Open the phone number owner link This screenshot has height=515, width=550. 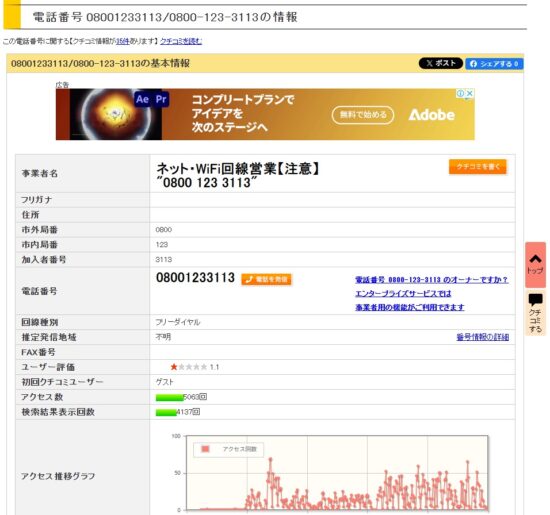[x=431, y=280]
